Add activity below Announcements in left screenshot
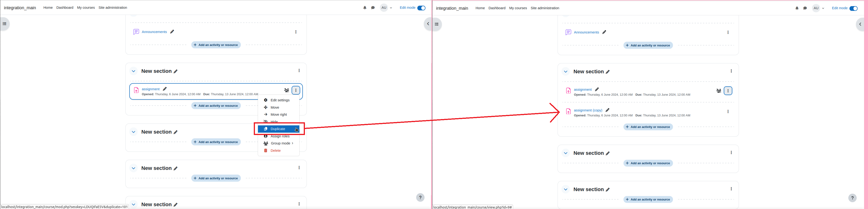Image resolution: width=868 pixels, height=209 pixels. click(216, 45)
